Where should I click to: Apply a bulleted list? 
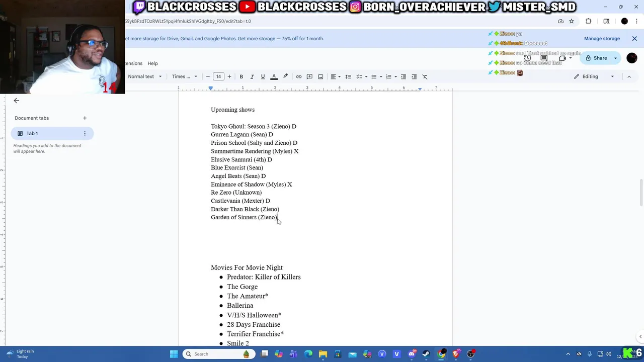pos(374,76)
